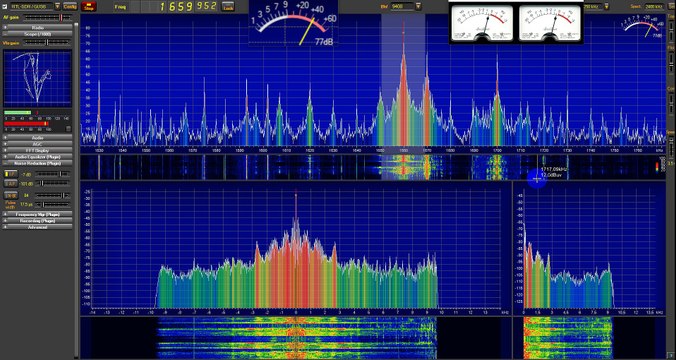Adjust the Pulse width slider
This screenshot has height=360, width=676.
(x=52, y=204)
